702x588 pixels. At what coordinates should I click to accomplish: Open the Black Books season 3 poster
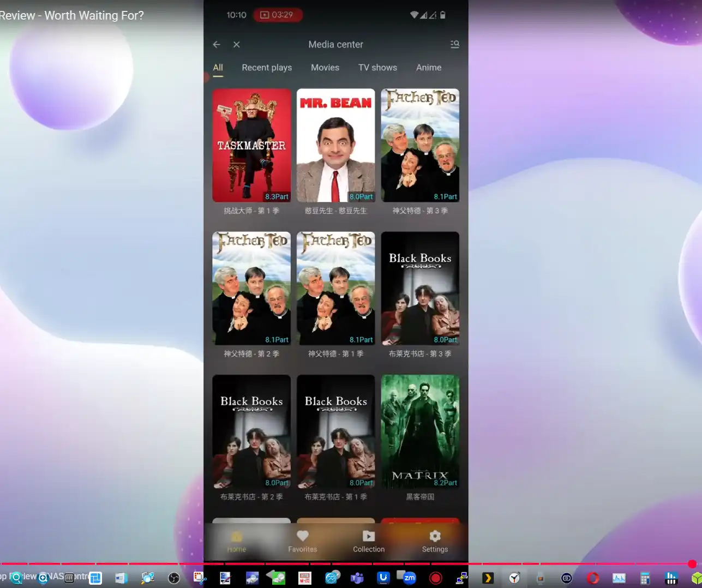pos(420,289)
